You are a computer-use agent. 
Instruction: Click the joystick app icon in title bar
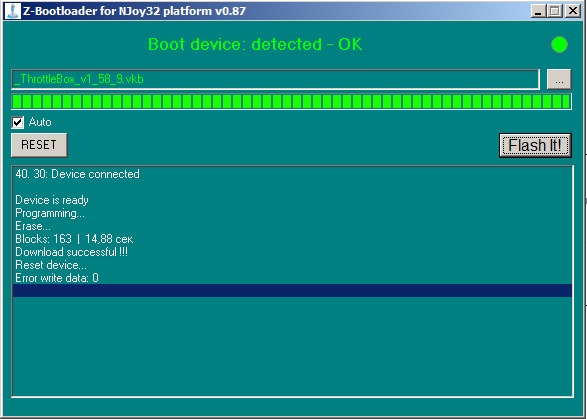click(x=12, y=10)
